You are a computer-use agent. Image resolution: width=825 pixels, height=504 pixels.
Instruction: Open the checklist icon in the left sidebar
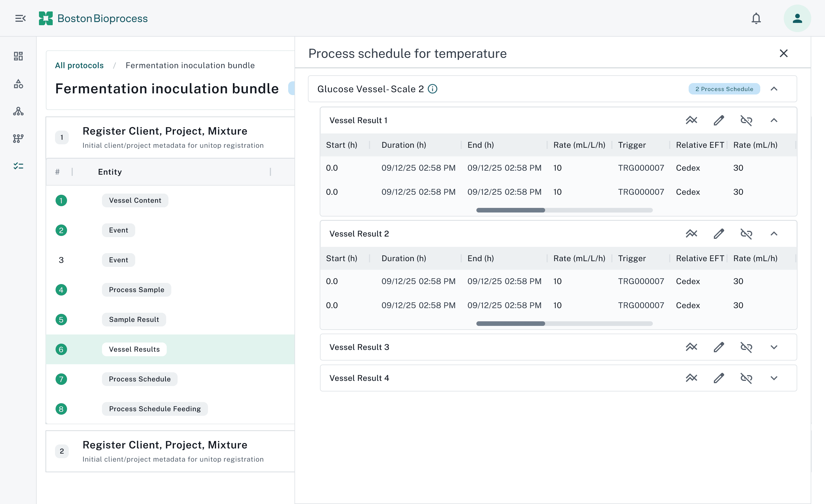pyautogui.click(x=18, y=166)
